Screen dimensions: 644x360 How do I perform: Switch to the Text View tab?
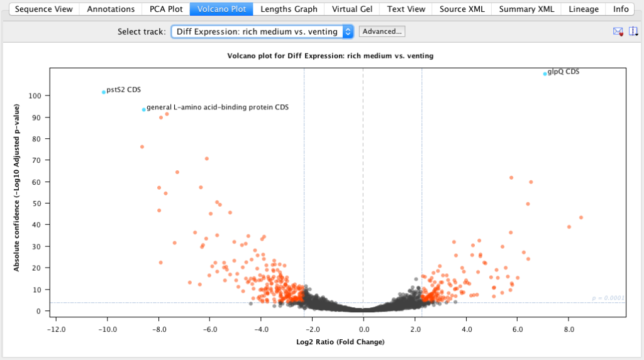click(x=405, y=9)
